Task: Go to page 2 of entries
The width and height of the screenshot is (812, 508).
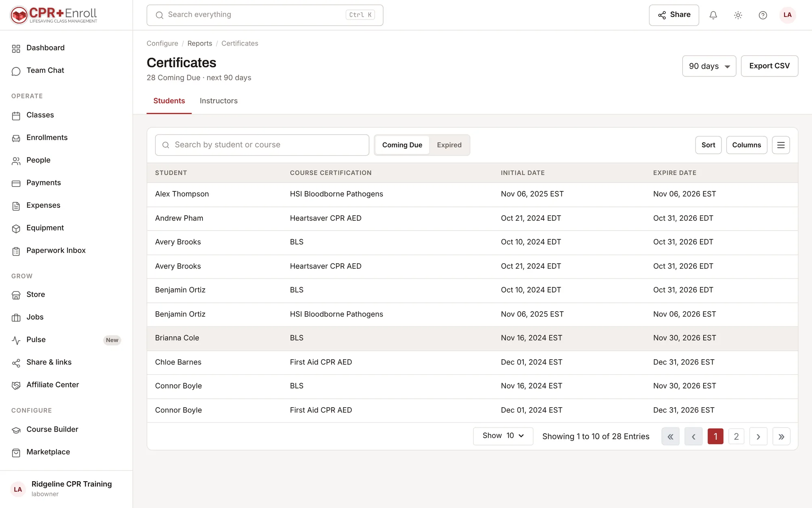Action: (736, 436)
